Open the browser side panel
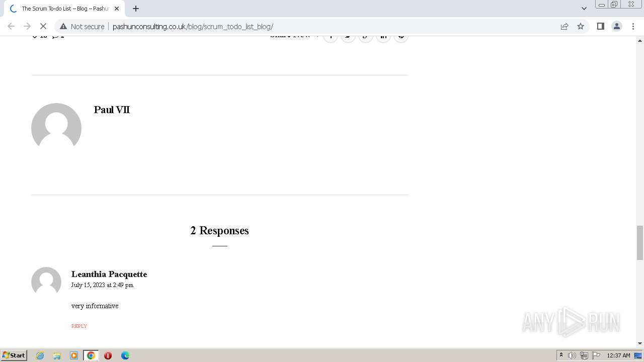This screenshot has width=644, height=362. [600, 26]
